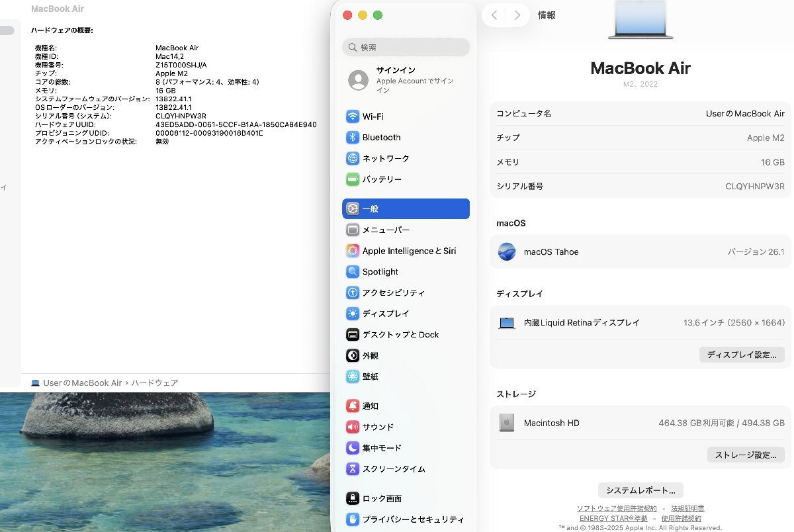Select Spotlight text label in sidebar
This screenshot has width=794, height=532.
[x=380, y=272]
